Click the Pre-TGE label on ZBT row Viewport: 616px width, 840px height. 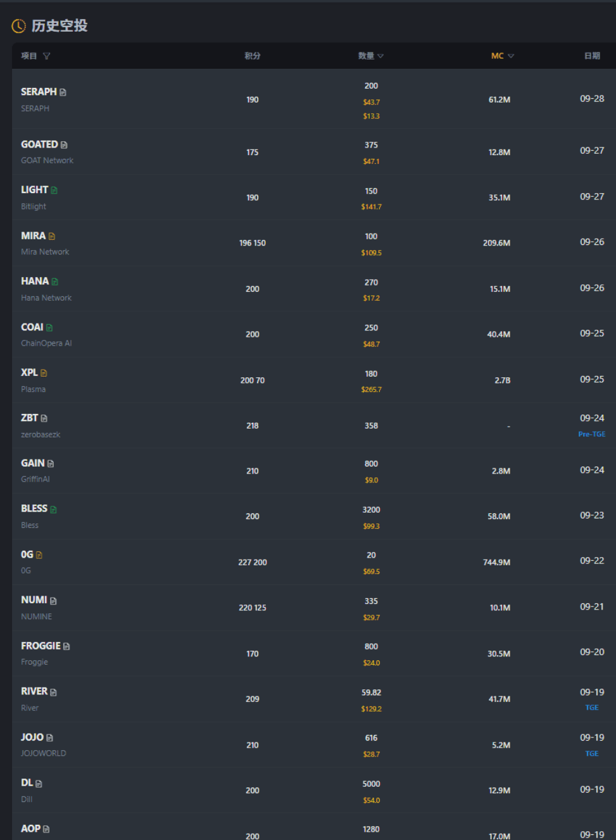592,434
